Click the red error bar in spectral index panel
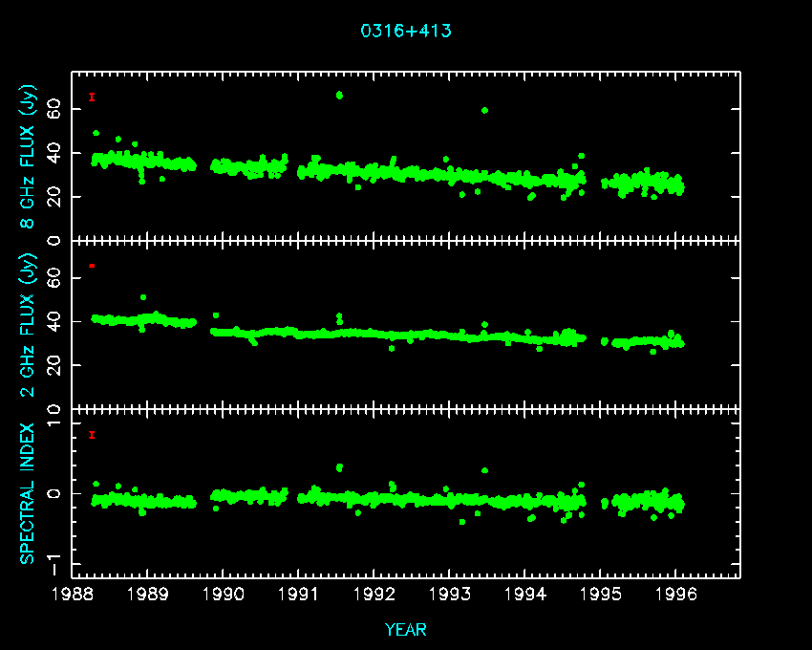Screen dimensions: 812x650 (92, 435)
